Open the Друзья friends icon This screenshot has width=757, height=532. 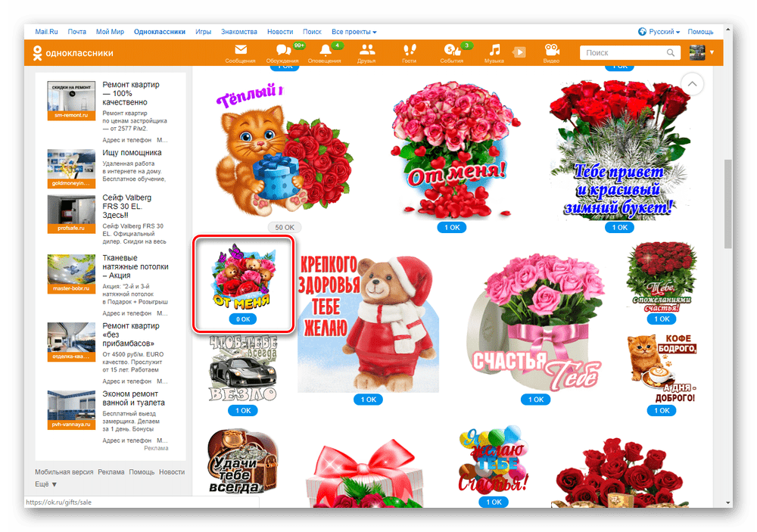click(367, 53)
